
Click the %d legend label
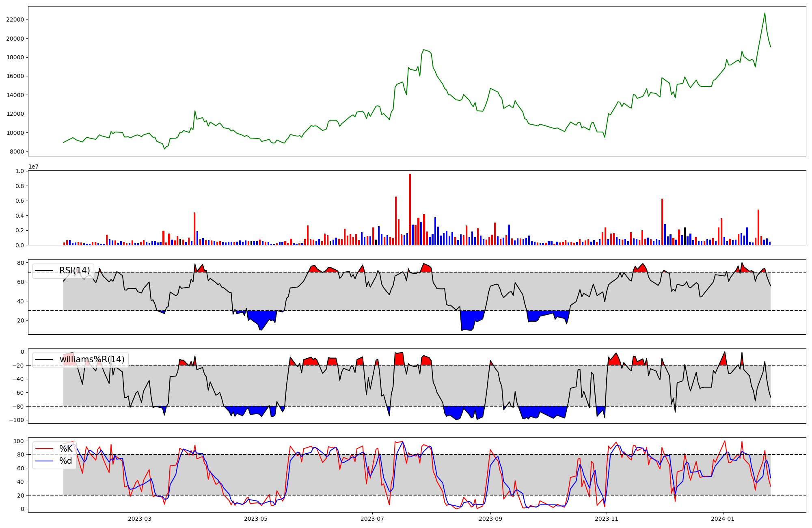[x=66, y=461]
